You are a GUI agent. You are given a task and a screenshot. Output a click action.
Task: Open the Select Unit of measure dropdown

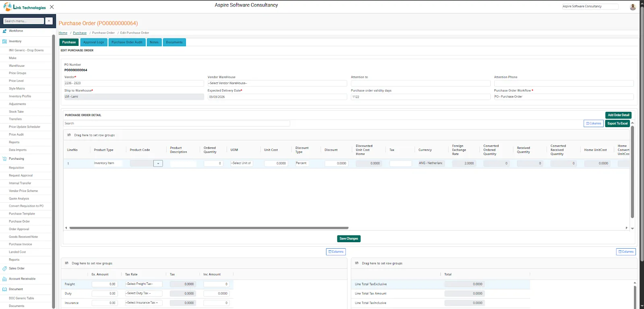pos(242,163)
